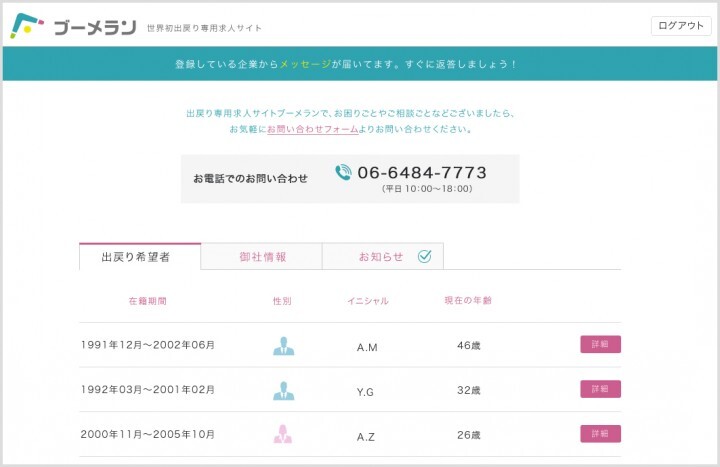Switch to the お知らせ tab

(383, 256)
